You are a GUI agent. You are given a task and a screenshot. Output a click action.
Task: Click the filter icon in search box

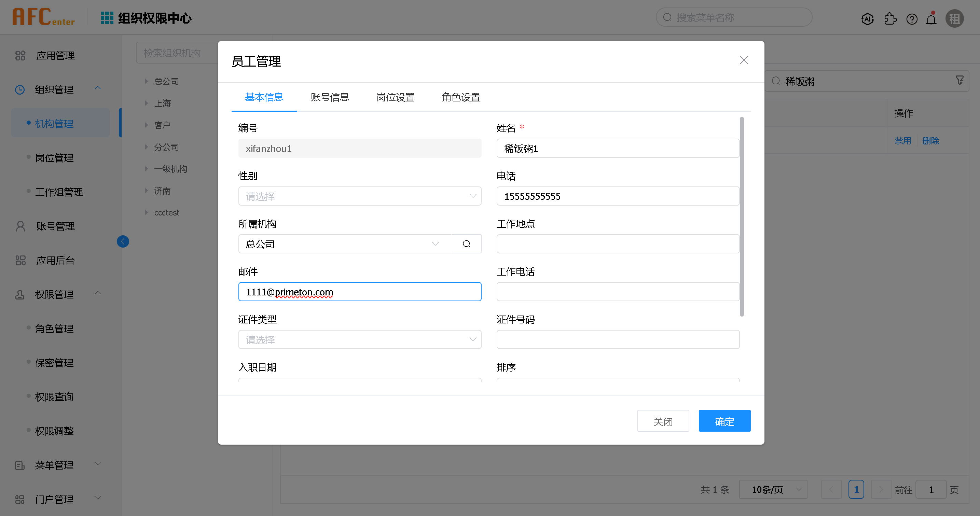click(959, 80)
